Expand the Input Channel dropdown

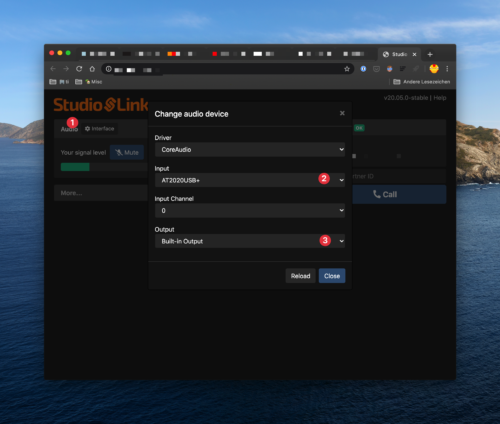coord(250,211)
